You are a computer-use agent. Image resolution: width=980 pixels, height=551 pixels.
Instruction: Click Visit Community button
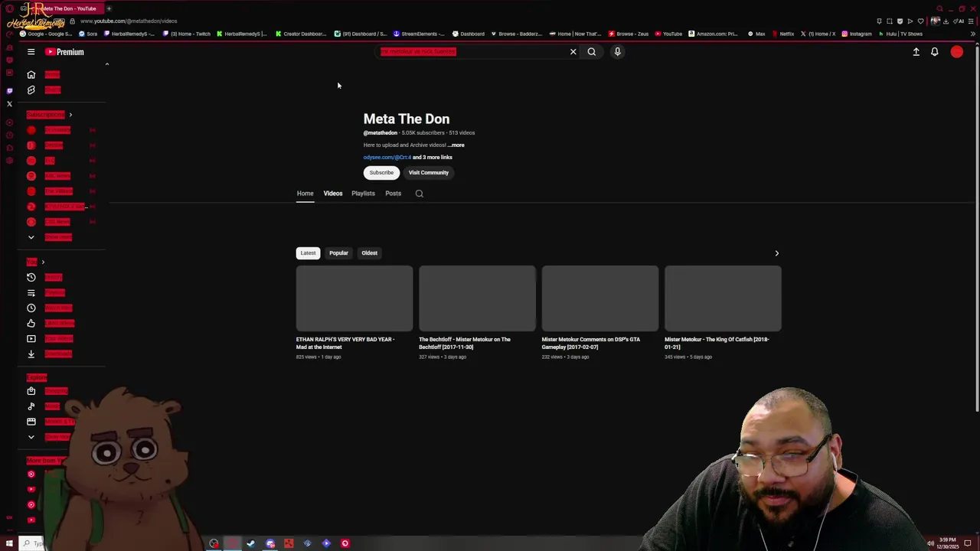tap(429, 173)
